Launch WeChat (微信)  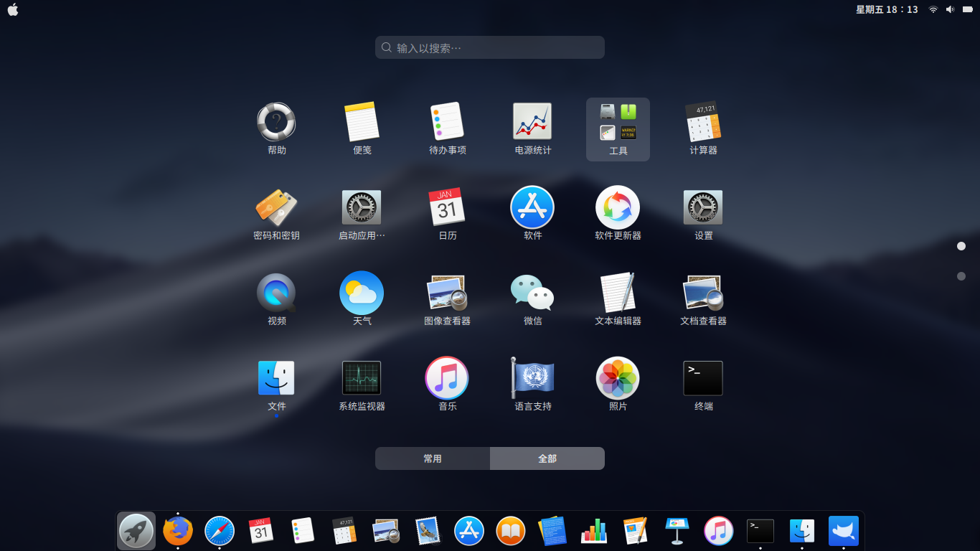(x=532, y=294)
